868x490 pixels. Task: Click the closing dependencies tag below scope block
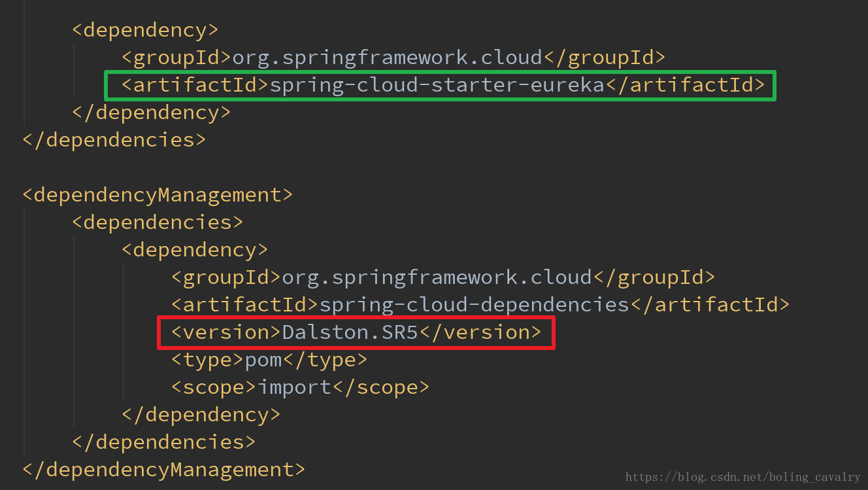pos(163,442)
